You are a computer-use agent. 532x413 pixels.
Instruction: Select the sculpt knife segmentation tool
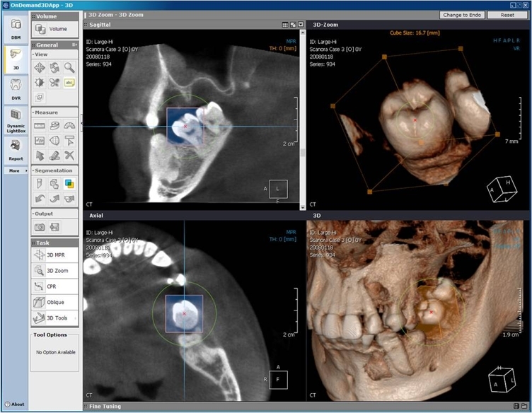[40, 184]
